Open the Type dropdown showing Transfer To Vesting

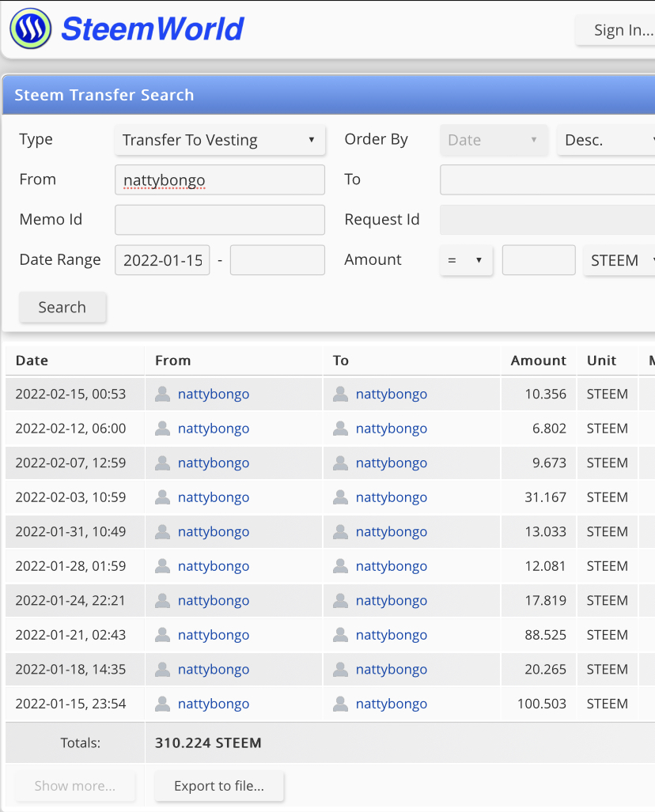point(220,140)
